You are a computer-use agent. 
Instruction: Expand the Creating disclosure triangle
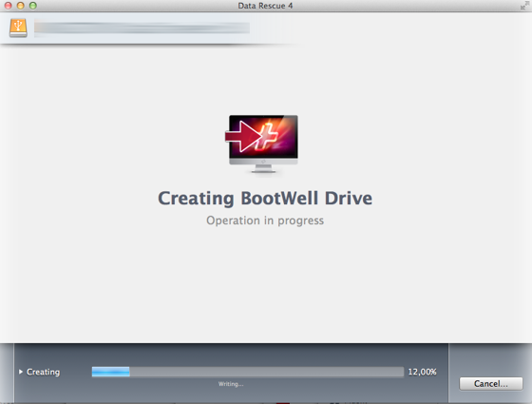tap(21, 372)
